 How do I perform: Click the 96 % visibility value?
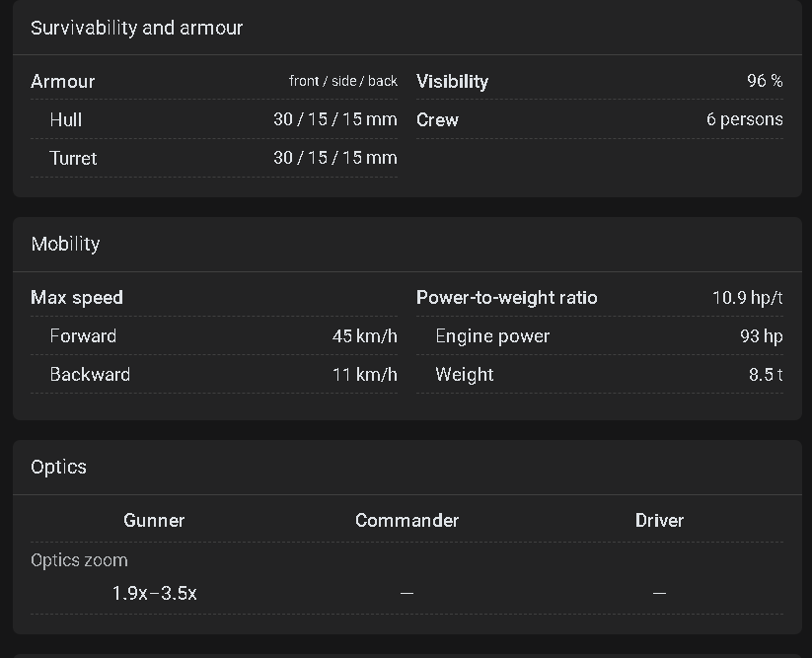(x=765, y=81)
